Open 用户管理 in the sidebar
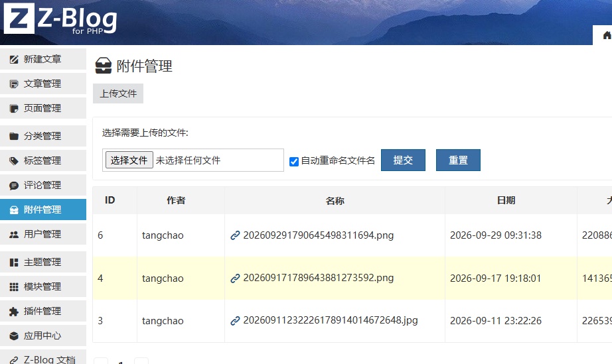The height and width of the screenshot is (364, 612). coord(43,234)
